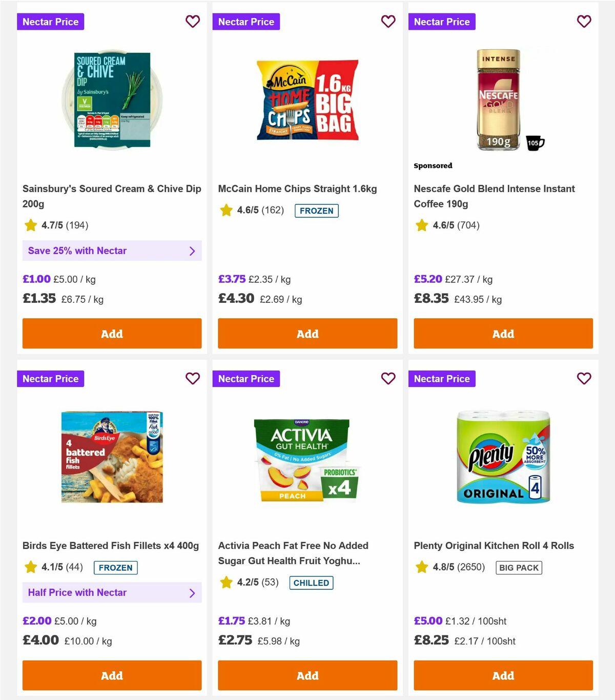This screenshot has height=700, width=615.
Task: Click the CHILLED tag on Activia yoghurt
Action: tap(311, 583)
